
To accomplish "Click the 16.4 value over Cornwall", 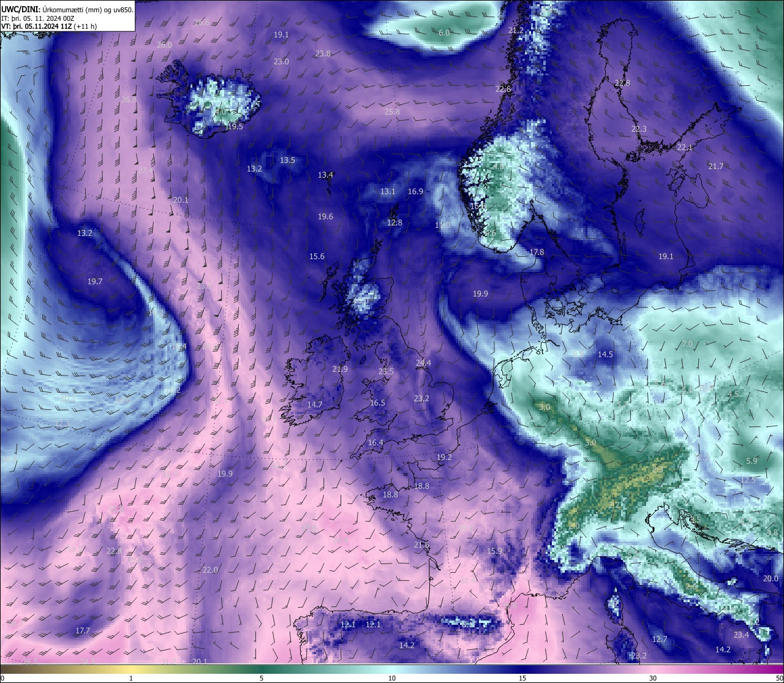I will coord(375,442).
